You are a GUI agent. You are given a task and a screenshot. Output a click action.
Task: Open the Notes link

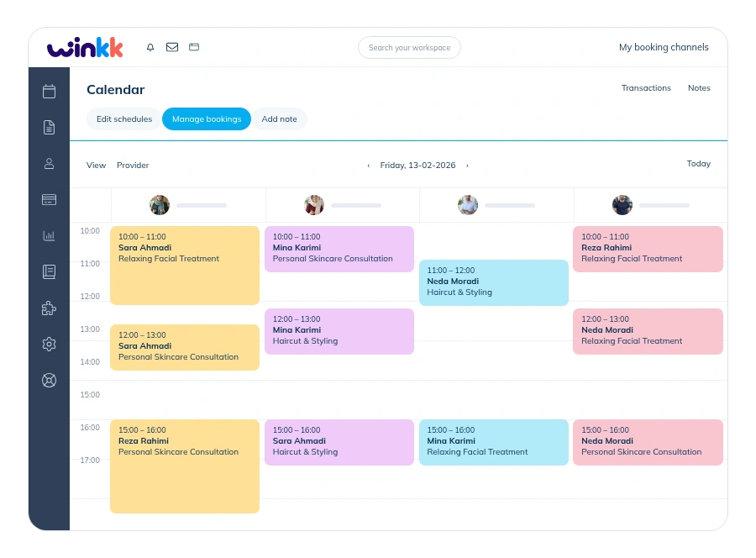click(699, 87)
